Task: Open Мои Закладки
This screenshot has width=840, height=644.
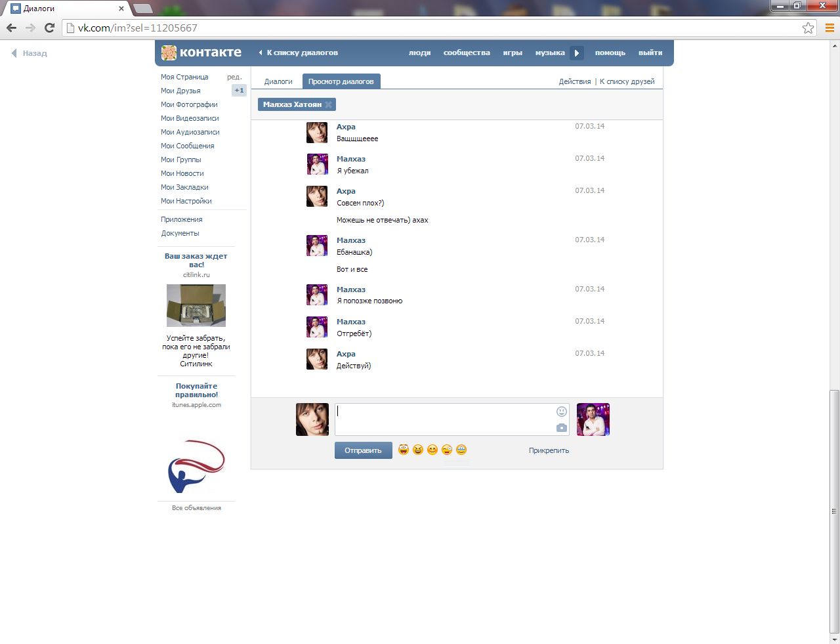Action: pyautogui.click(x=184, y=187)
